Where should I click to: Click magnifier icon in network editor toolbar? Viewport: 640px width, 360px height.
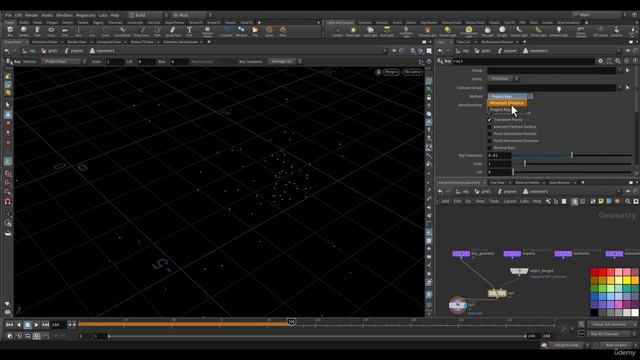628,201
